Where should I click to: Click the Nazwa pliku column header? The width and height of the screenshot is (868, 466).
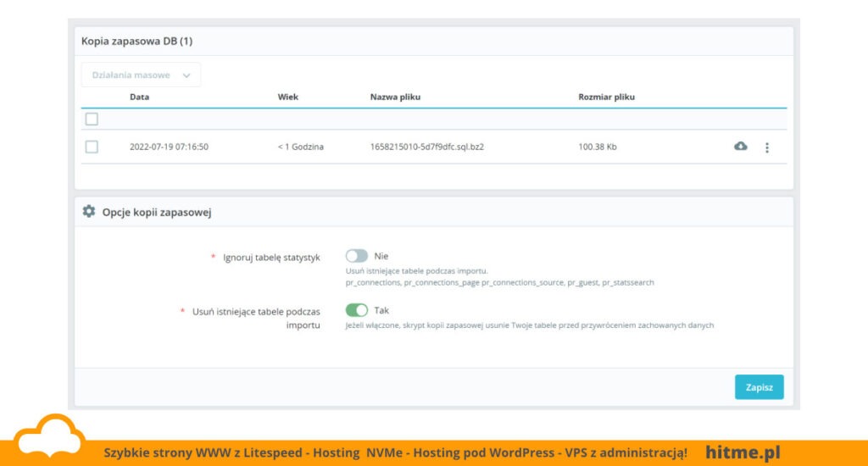pos(395,97)
